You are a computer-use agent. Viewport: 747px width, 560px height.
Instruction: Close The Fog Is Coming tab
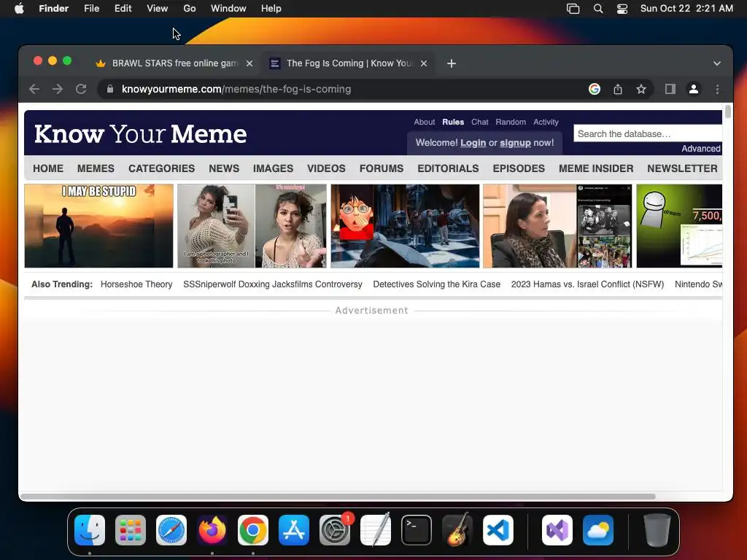[x=424, y=63]
